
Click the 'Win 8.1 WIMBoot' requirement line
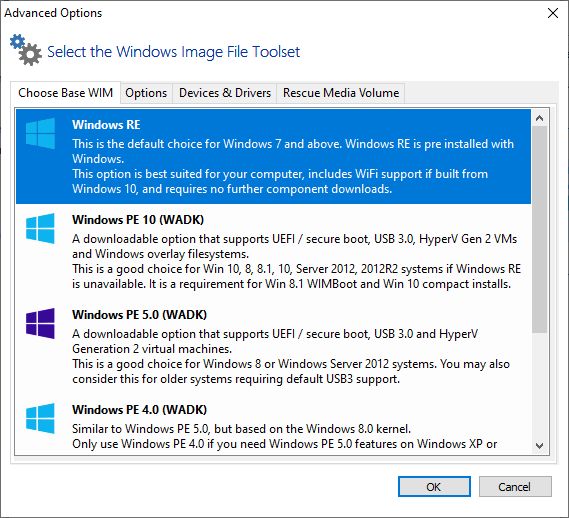(291, 284)
